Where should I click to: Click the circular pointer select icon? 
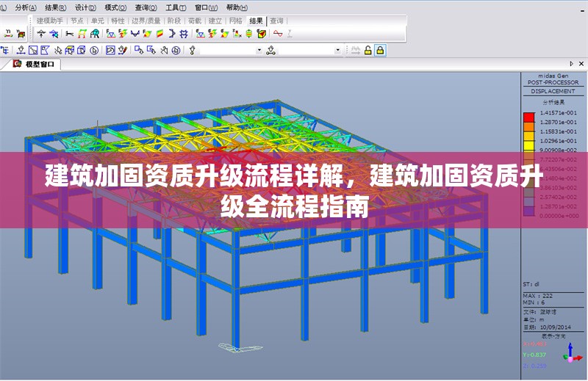(x=94, y=50)
